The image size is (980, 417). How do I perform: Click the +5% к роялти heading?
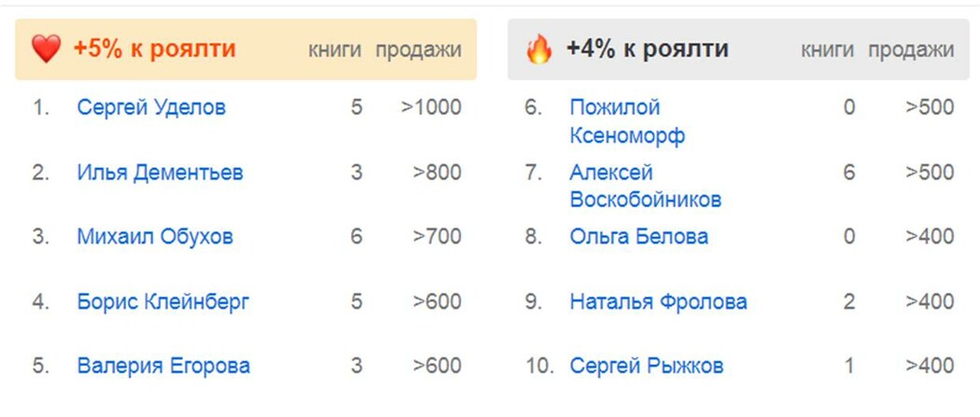(154, 49)
